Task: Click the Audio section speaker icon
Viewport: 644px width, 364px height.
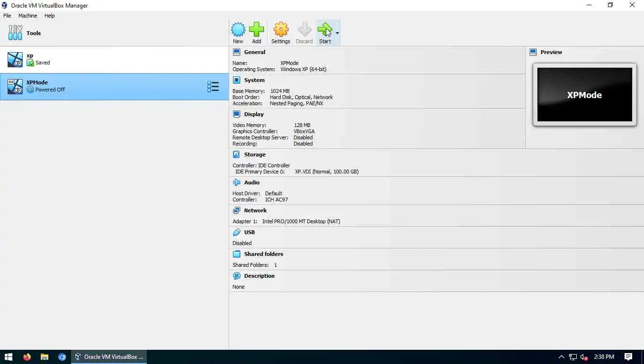Action: 237,182
